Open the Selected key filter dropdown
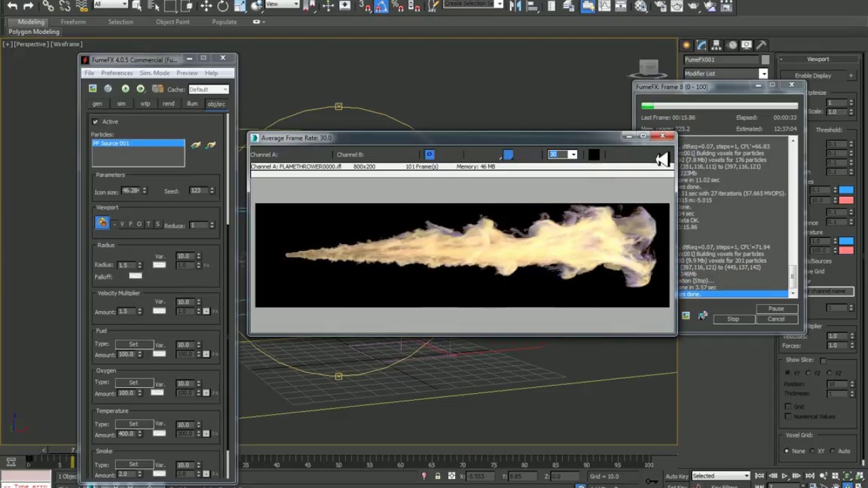868x488 pixels. (720, 476)
